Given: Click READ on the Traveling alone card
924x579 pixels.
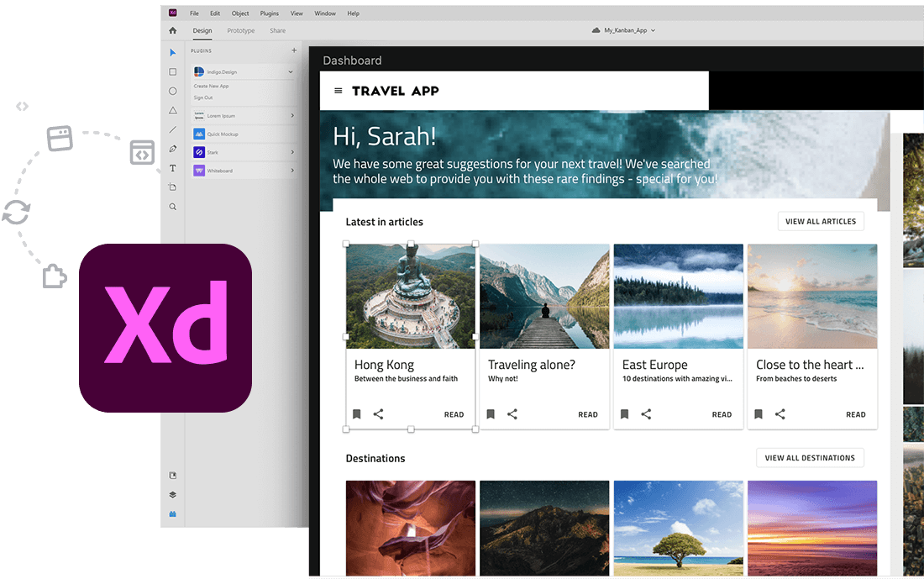Looking at the screenshot, I should tap(587, 414).
